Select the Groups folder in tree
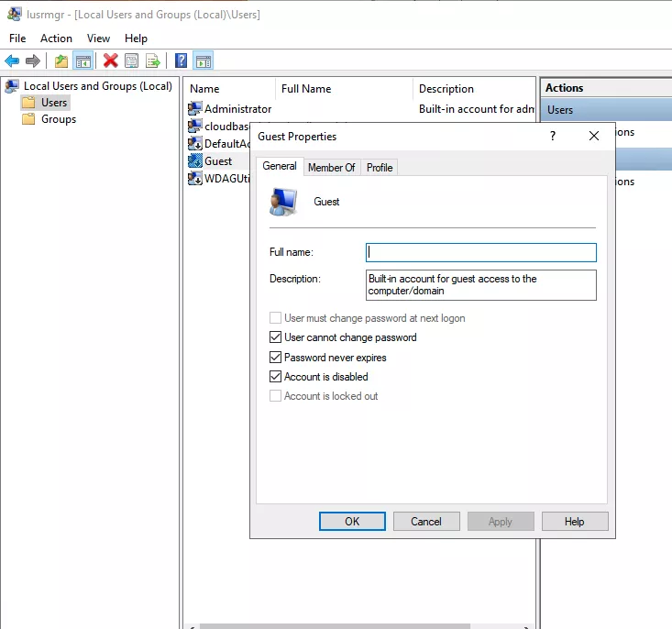Screen dimensions: 672x629 point(58,119)
